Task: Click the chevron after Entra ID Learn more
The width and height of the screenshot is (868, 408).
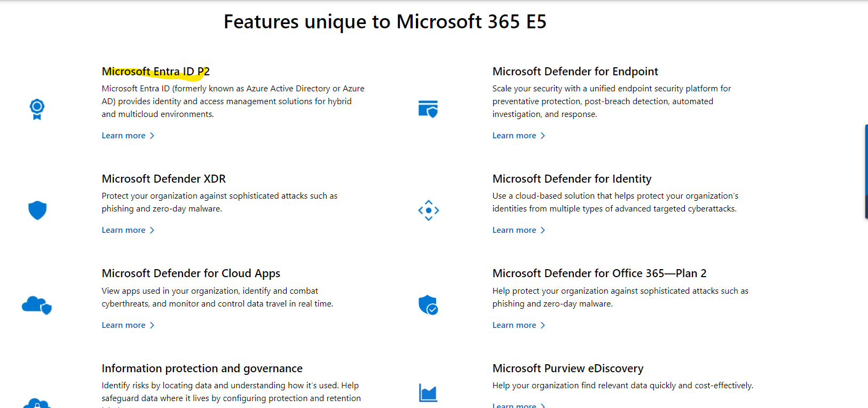Action: [x=152, y=136]
